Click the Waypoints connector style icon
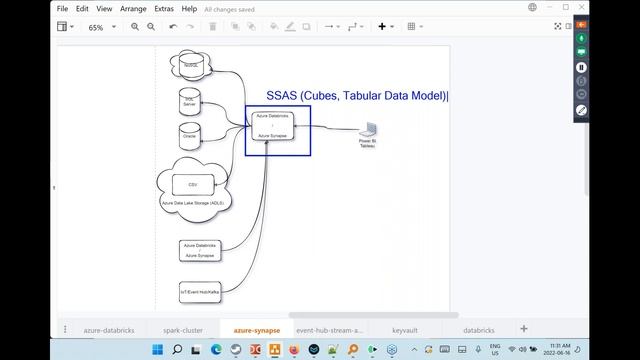This screenshot has height=360, width=640. click(x=352, y=27)
